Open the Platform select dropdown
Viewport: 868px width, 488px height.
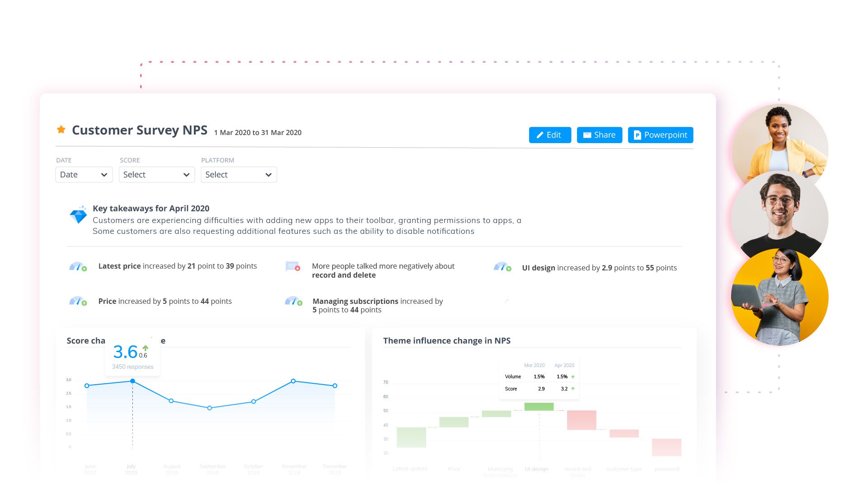238,175
